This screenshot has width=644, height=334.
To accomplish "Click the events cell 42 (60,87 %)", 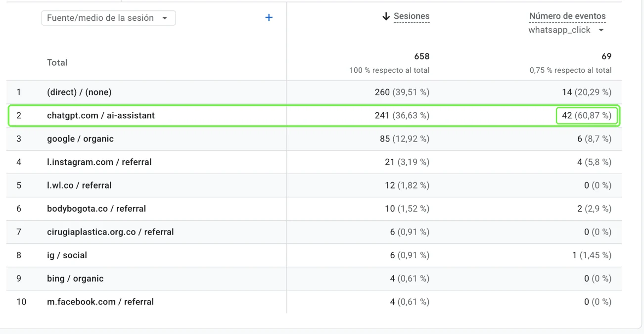I will point(587,115).
